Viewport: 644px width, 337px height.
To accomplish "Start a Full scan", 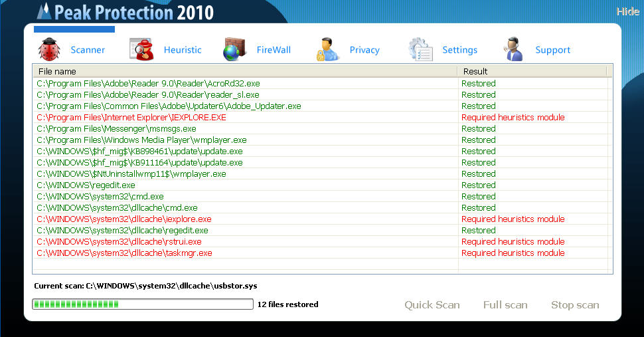I will pyautogui.click(x=505, y=305).
